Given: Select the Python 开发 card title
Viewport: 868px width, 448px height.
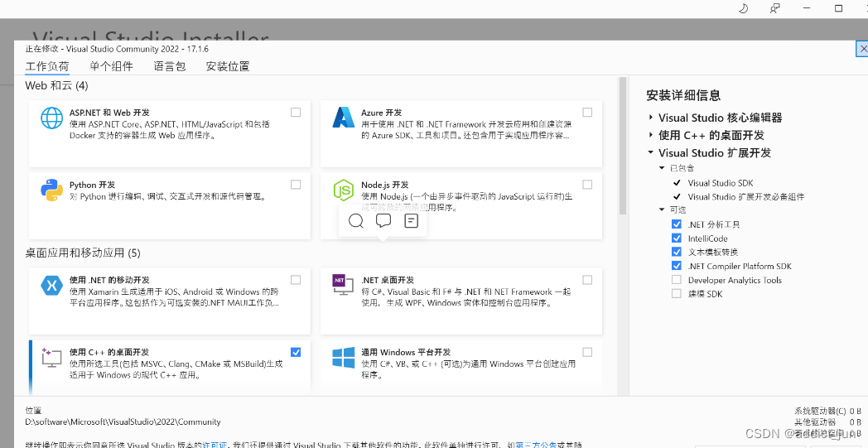Looking at the screenshot, I should pos(92,185).
